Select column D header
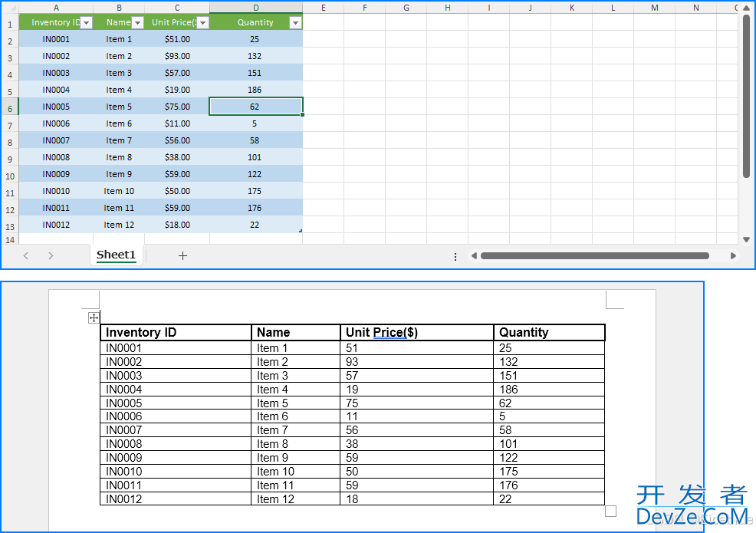Image resolution: width=756 pixels, height=533 pixels. coord(256,8)
